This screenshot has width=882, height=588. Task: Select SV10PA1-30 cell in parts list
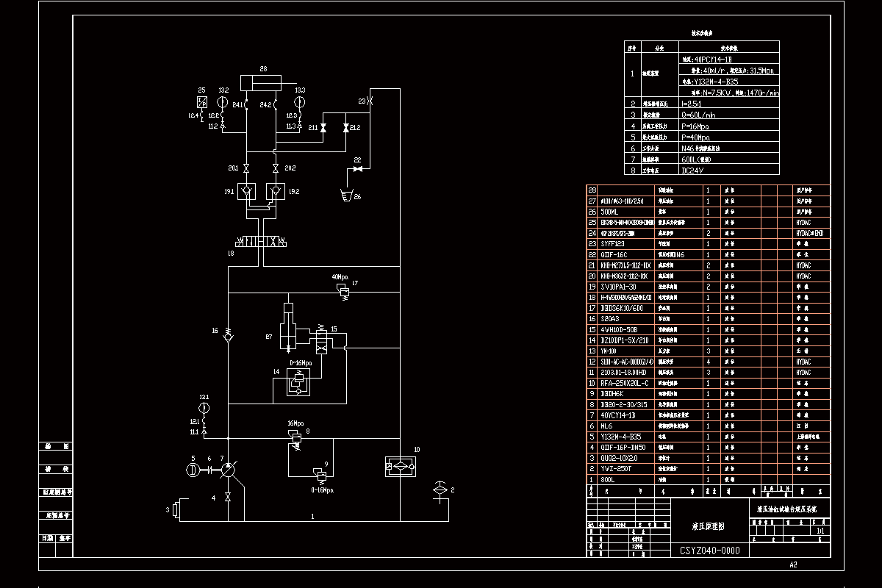click(618, 287)
